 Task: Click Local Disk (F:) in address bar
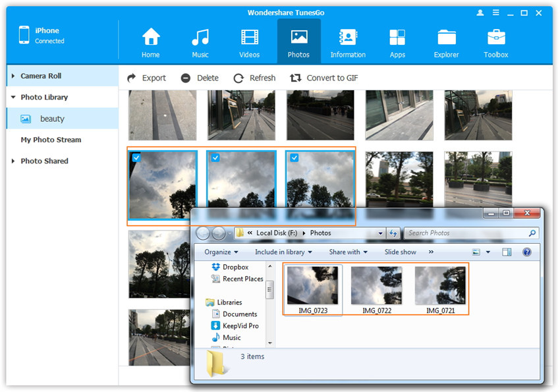tap(277, 233)
